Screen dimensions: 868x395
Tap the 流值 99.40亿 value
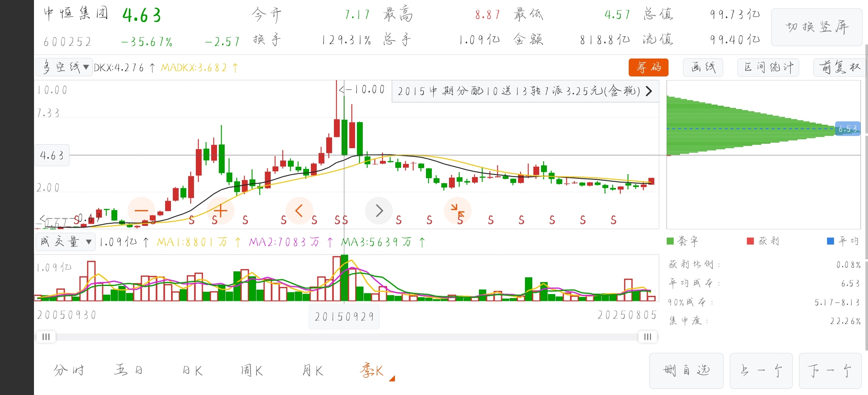pyautogui.click(x=734, y=39)
